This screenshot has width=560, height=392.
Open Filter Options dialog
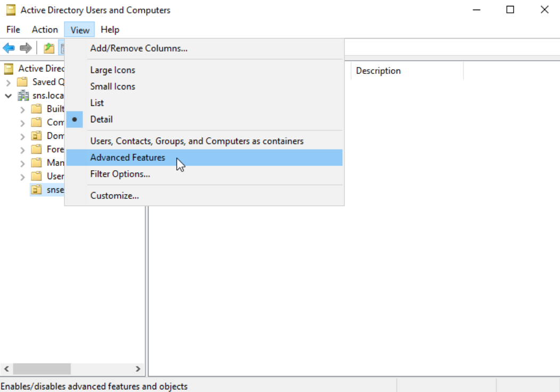pos(204,174)
